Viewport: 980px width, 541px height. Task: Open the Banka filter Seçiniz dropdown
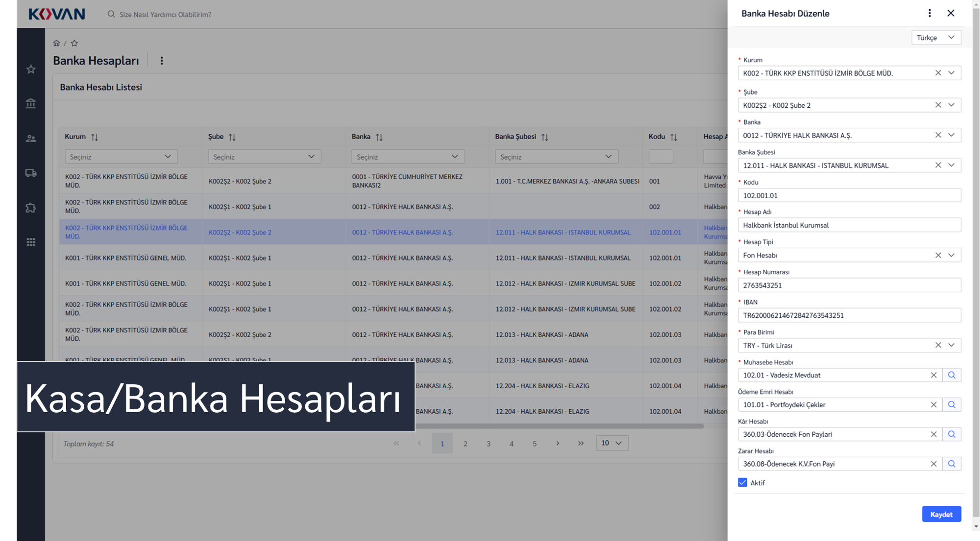[407, 157]
